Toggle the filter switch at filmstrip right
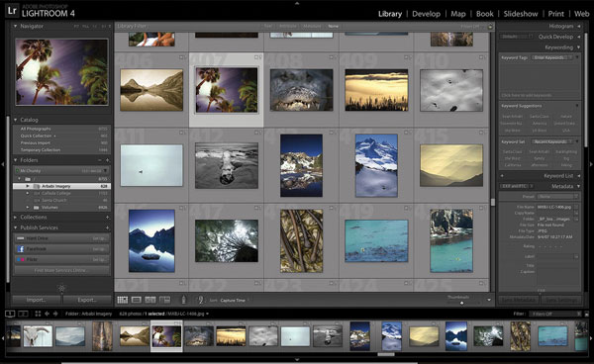 tap(587, 314)
